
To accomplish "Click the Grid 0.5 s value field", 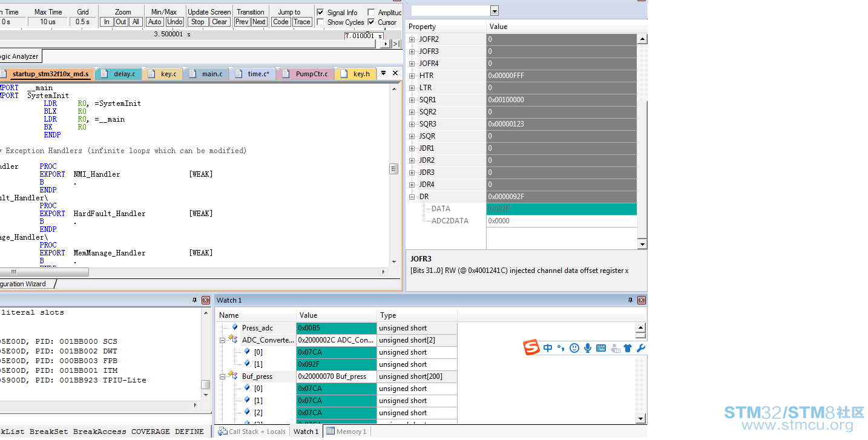I will [83, 22].
